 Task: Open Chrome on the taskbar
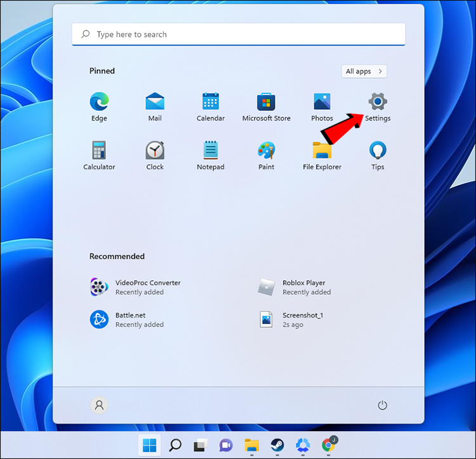coord(328,445)
